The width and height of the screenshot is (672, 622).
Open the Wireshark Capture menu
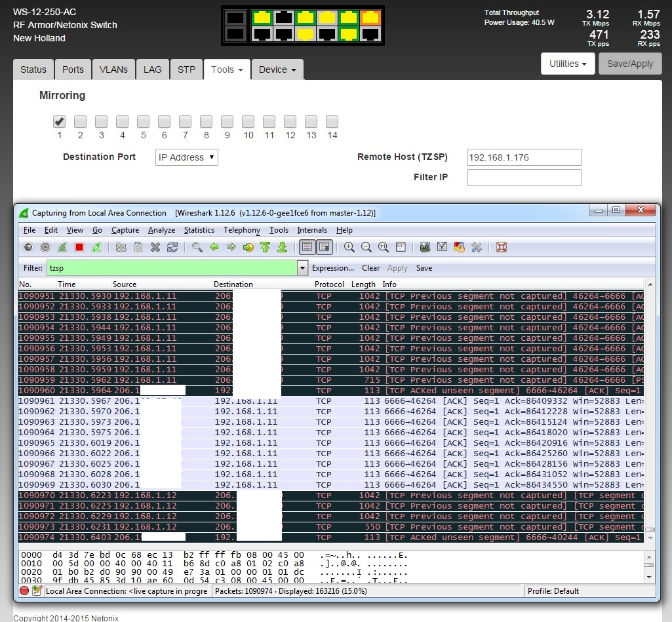pos(125,230)
